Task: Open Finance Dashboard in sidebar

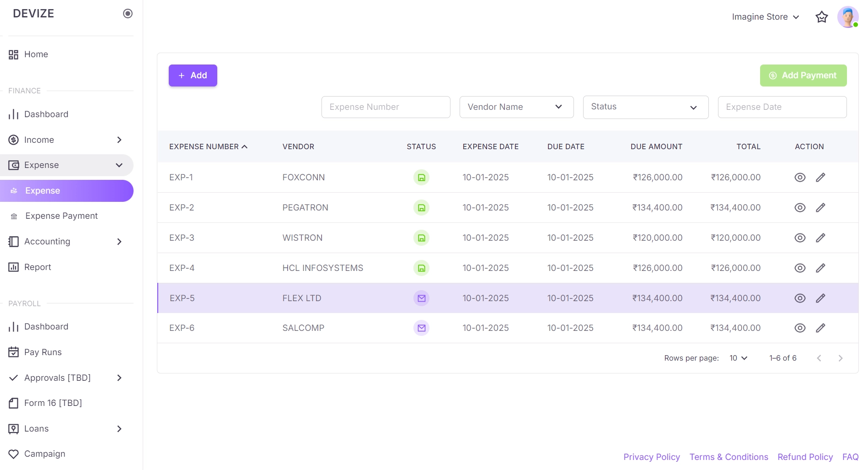Action: tap(67, 114)
